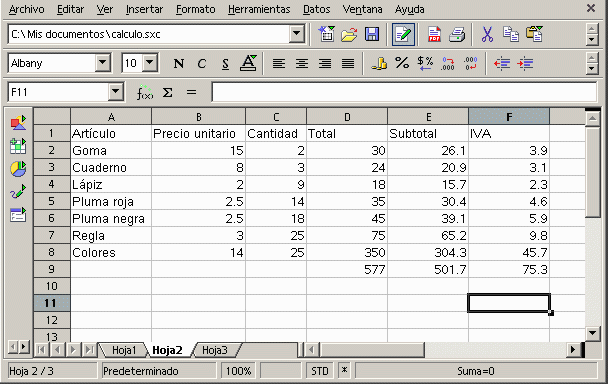Insert a chart using pie icon
This screenshot has width=608, height=384.
(18, 169)
